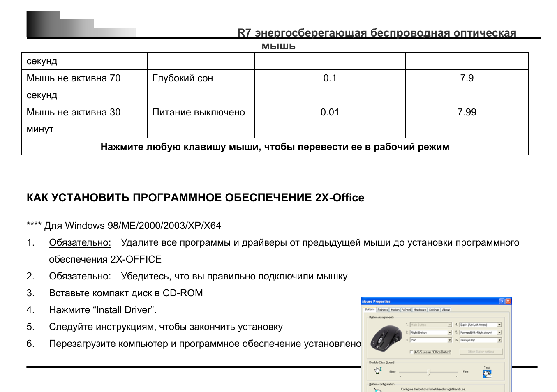This screenshot has height=392, width=557.
Task: Click the table value '0.01'
Action: coord(330,112)
